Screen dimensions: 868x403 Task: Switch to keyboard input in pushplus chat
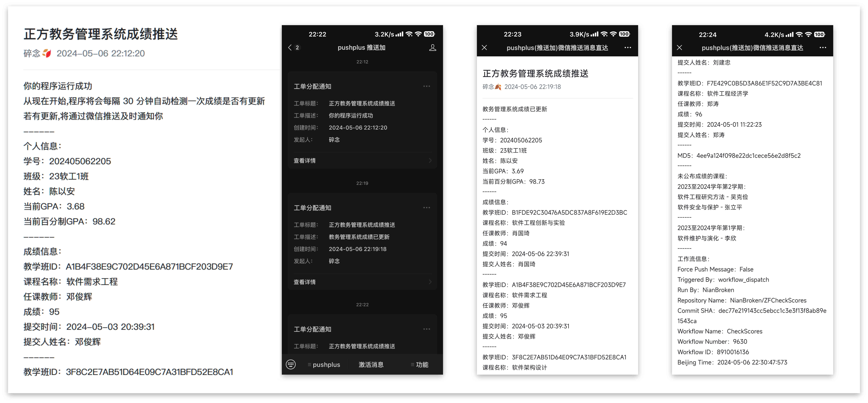[291, 365]
